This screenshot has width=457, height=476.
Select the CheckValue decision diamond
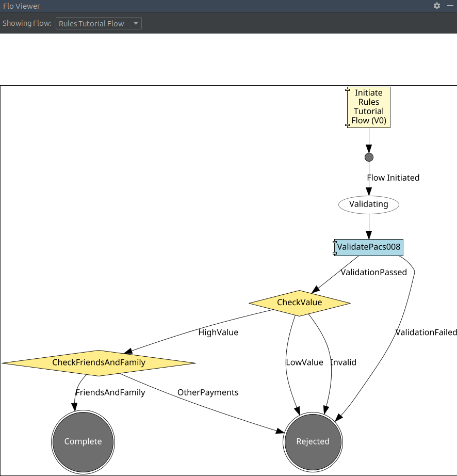click(x=299, y=303)
